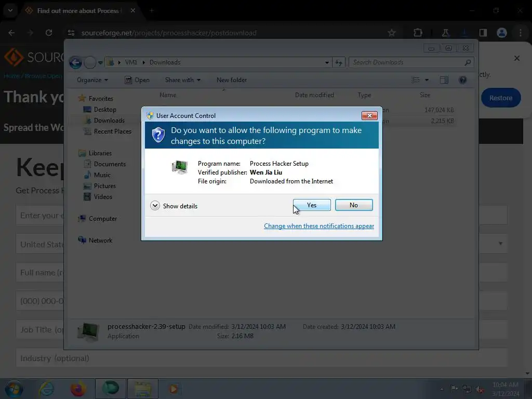532x399 pixels.
Task: Select Recent Places in navigation pane
Action: (x=112, y=131)
